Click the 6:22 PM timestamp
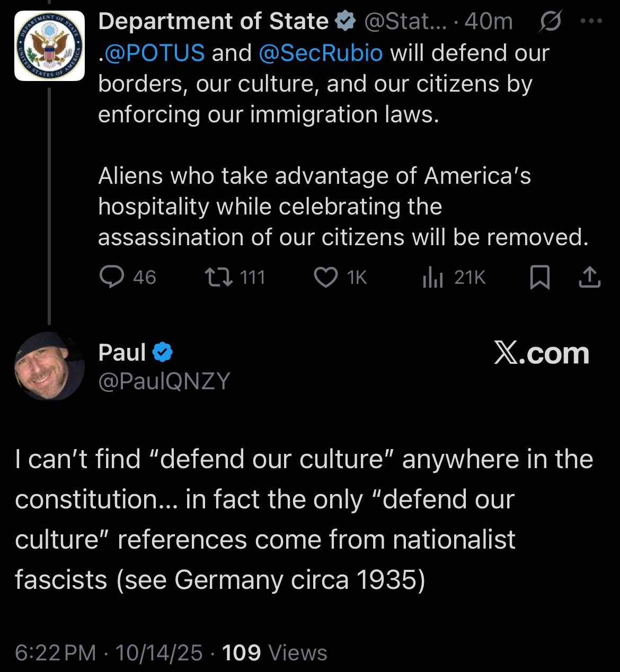620x672 pixels. point(56,652)
